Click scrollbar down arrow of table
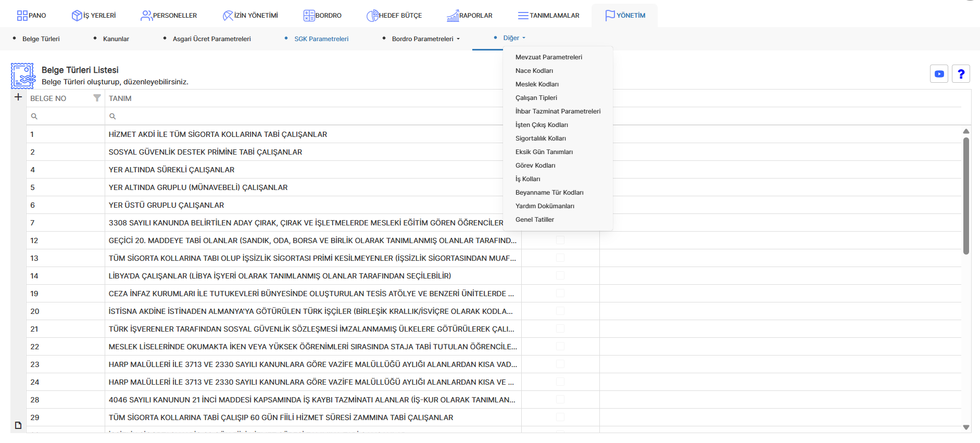This screenshot has width=980, height=443. tap(966, 427)
